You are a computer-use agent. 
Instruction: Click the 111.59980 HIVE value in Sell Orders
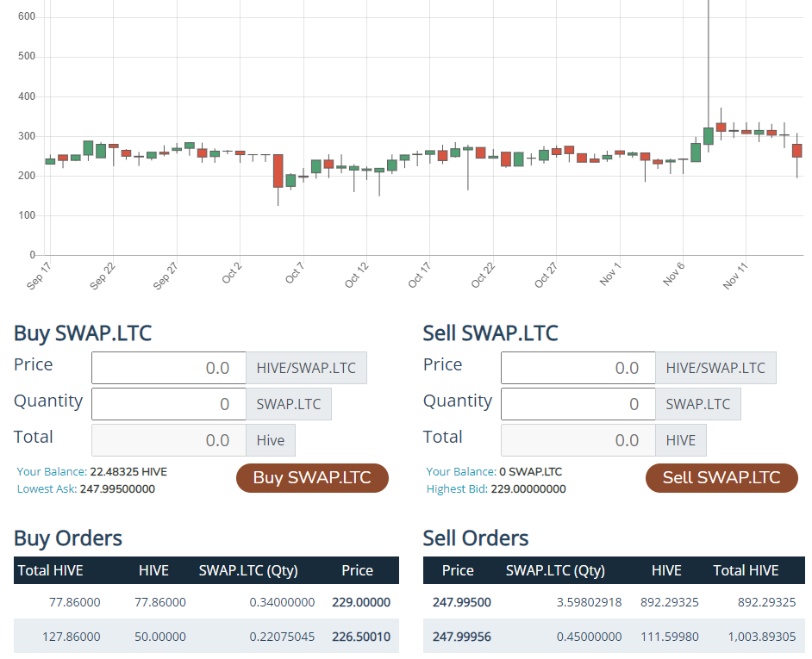tap(670, 637)
